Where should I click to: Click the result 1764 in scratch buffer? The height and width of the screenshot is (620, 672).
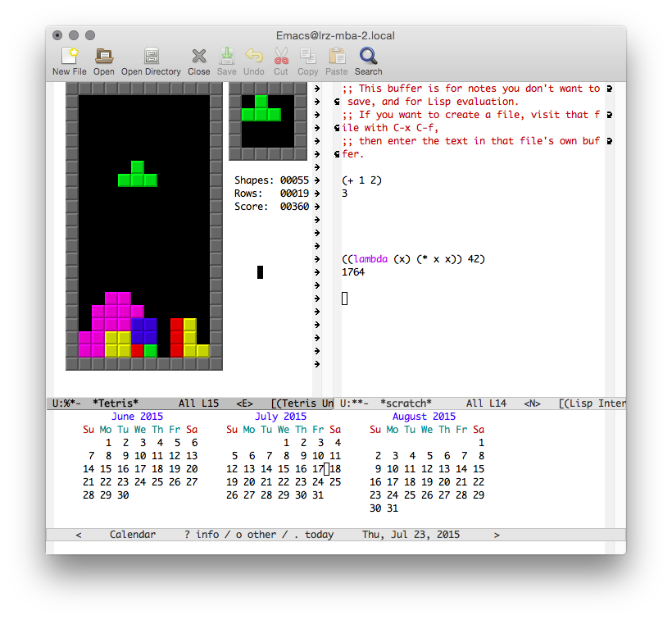point(353,272)
